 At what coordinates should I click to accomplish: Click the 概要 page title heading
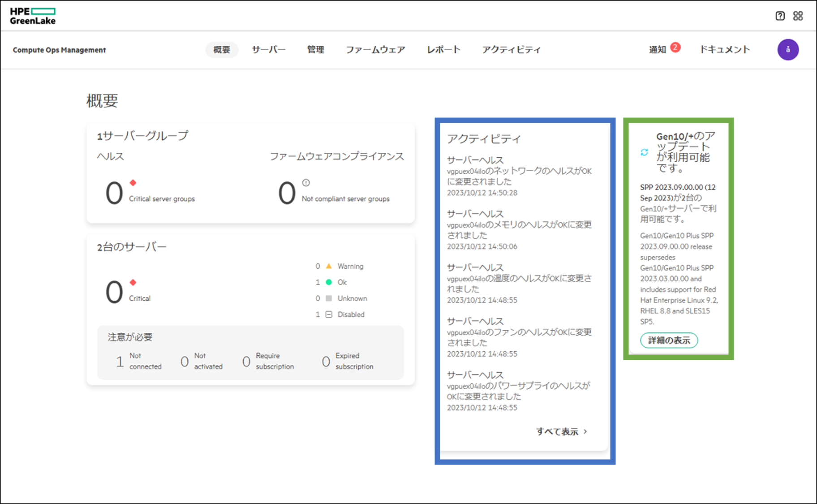click(102, 101)
